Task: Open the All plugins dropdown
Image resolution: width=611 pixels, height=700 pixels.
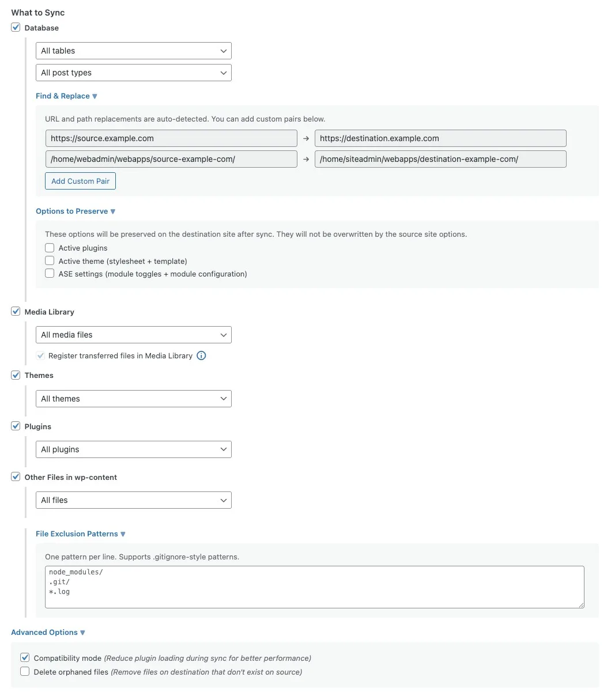Action: [x=133, y=449]
